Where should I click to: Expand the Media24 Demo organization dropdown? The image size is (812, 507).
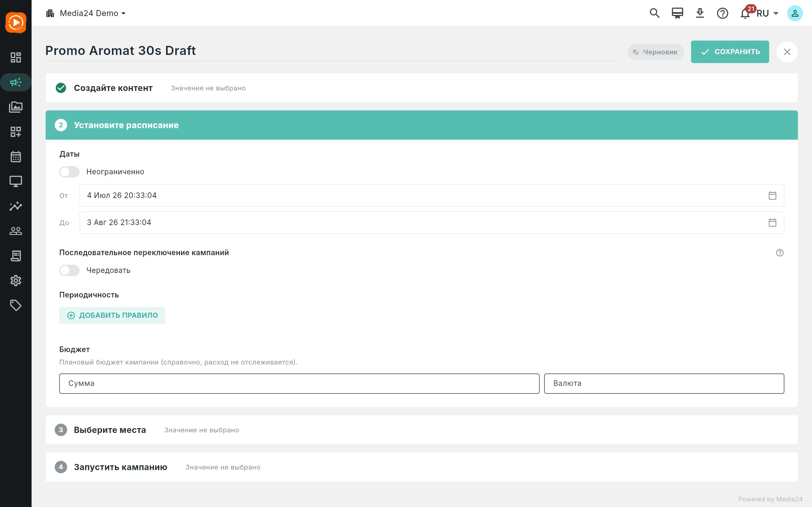(x=86, y=13)
